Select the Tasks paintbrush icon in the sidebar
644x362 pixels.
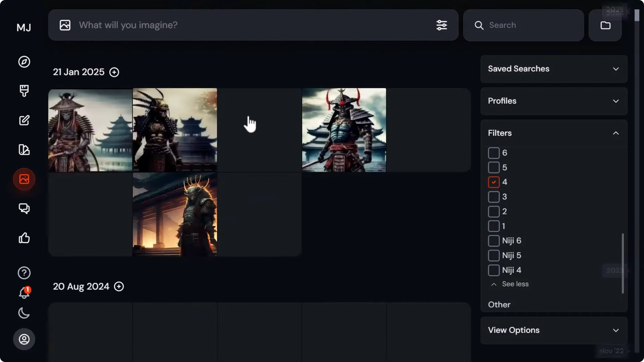24,90
